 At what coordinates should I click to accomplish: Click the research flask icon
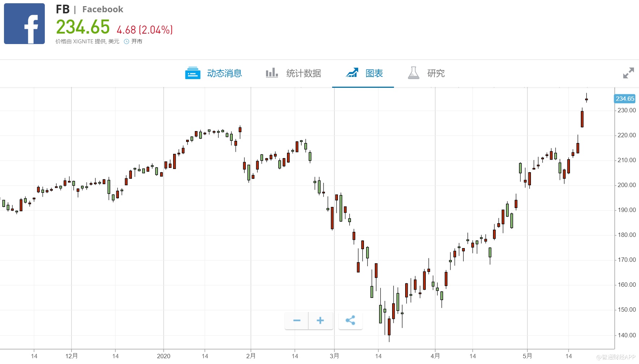point(413,73)
